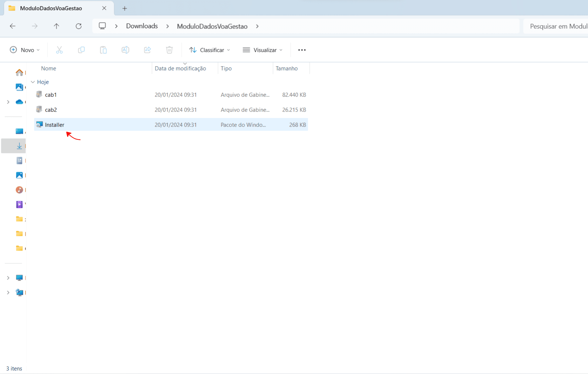This screenshot has height=374, width=588.
Task: Open Desktop in the sidebar
Action: point(19,131)
